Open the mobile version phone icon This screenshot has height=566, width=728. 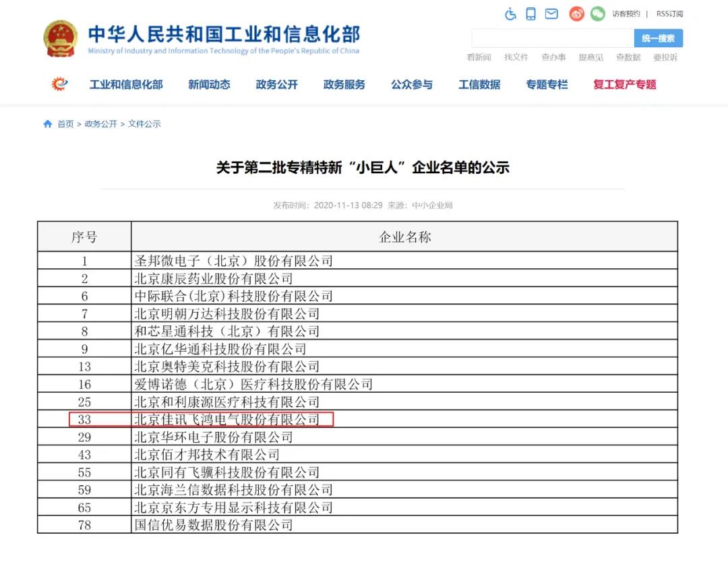pos(530,13)
